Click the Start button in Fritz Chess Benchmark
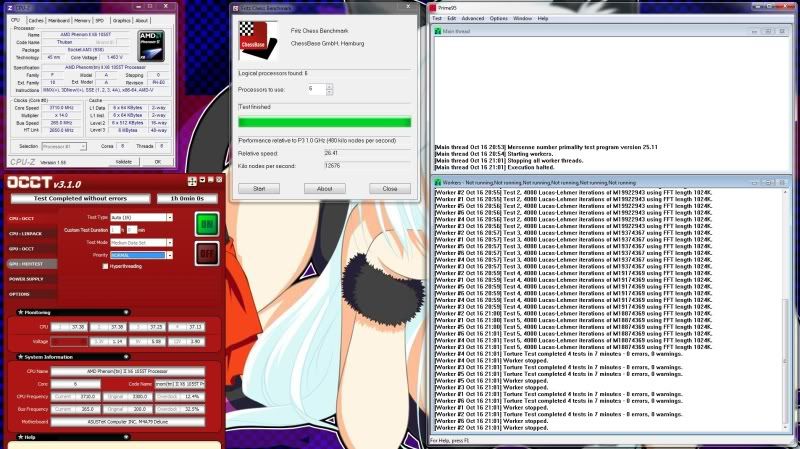The image size is (800, 449). (259, 189)
